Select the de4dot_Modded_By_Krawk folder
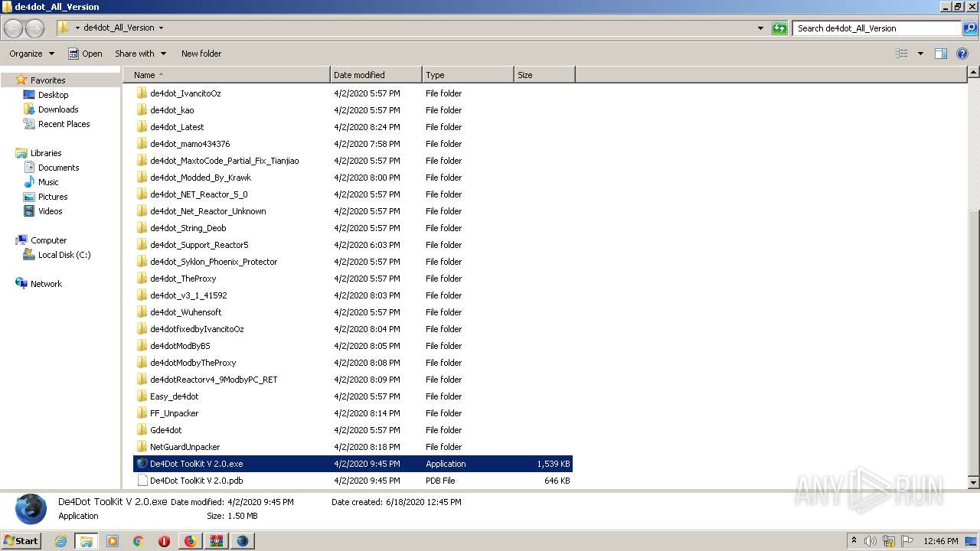This screenshot has height=551, width=980. pyautogui.click(x=201, y=178)
